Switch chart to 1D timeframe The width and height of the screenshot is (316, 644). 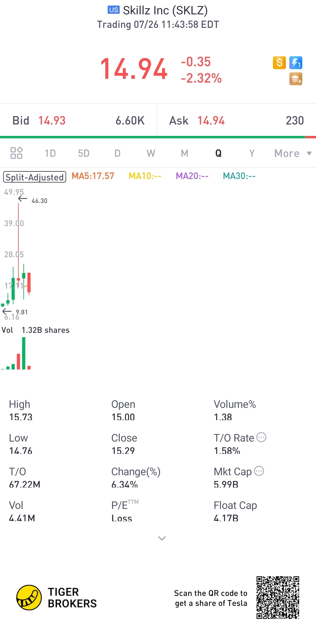[50, 153]
